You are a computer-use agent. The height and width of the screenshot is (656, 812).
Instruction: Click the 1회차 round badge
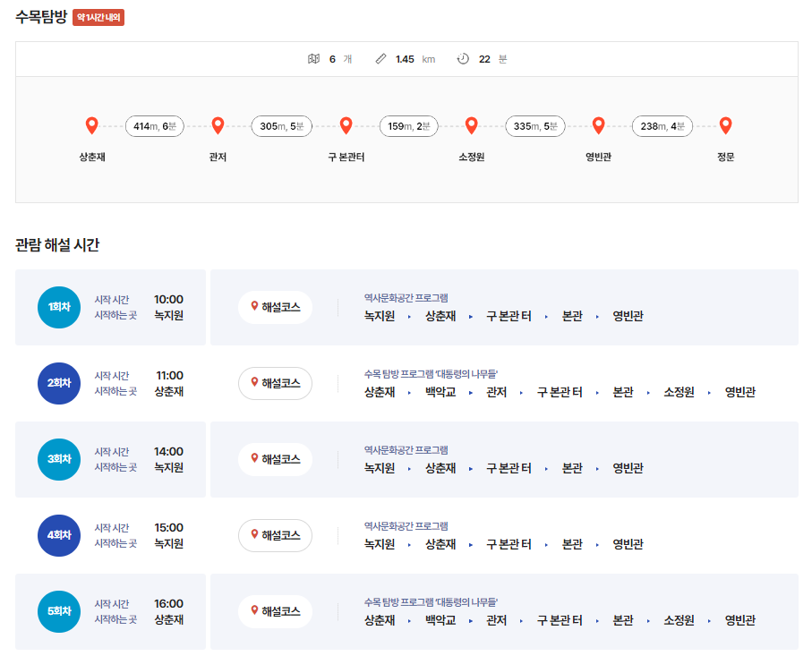(59, 307)
